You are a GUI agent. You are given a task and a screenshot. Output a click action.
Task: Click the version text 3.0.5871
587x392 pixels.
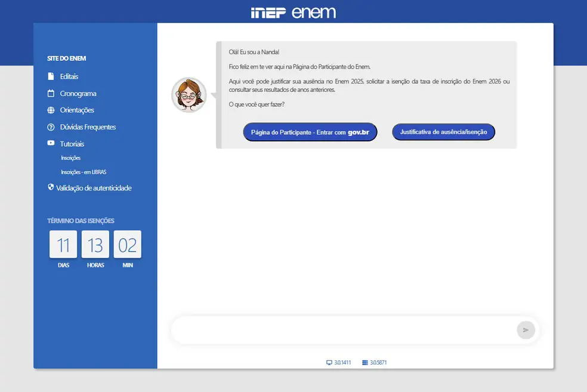(x=378, y=362)
